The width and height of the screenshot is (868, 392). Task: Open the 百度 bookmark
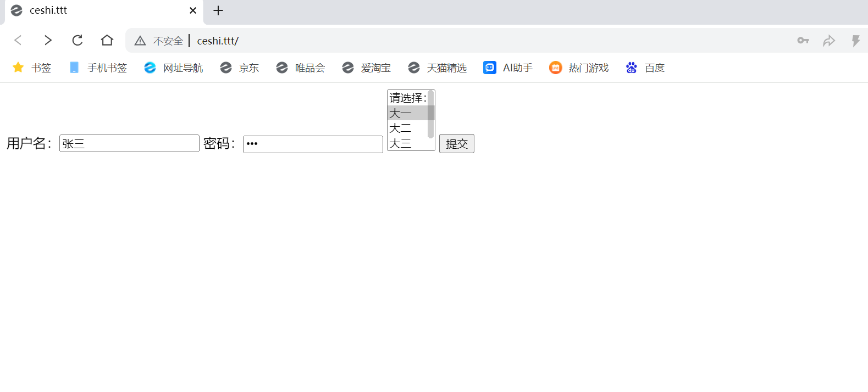tap(645, 68)
